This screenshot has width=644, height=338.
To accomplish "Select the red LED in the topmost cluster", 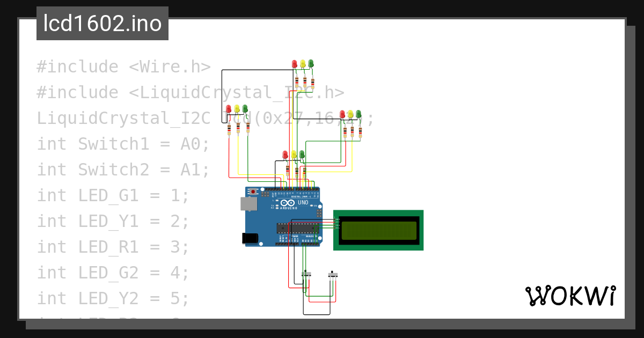I will [x=294, y=64].
